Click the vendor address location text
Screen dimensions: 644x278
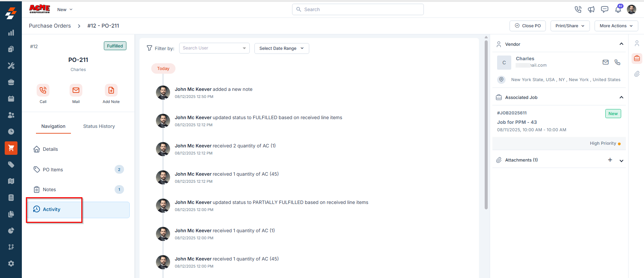(x=566, y=80)
